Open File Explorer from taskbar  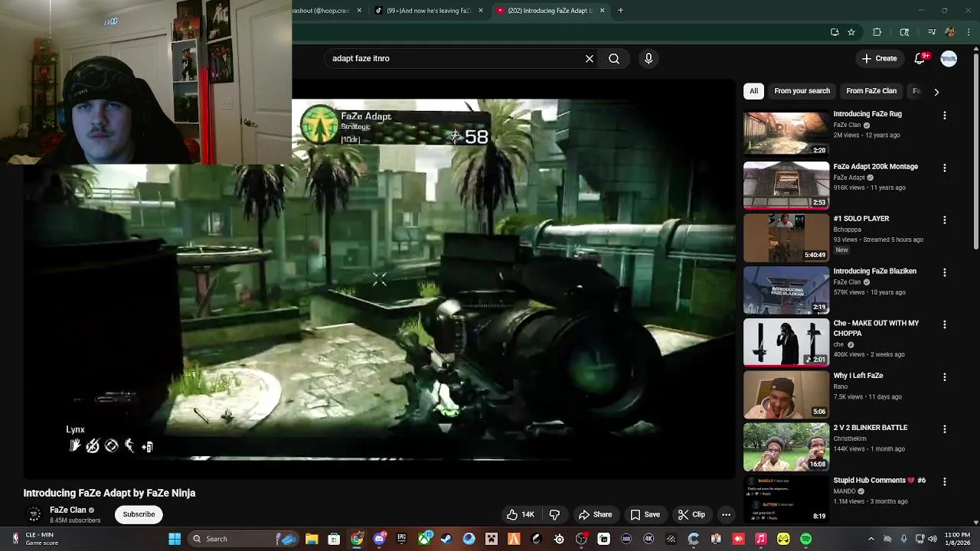pyautogui.click(x=312, y=539)
